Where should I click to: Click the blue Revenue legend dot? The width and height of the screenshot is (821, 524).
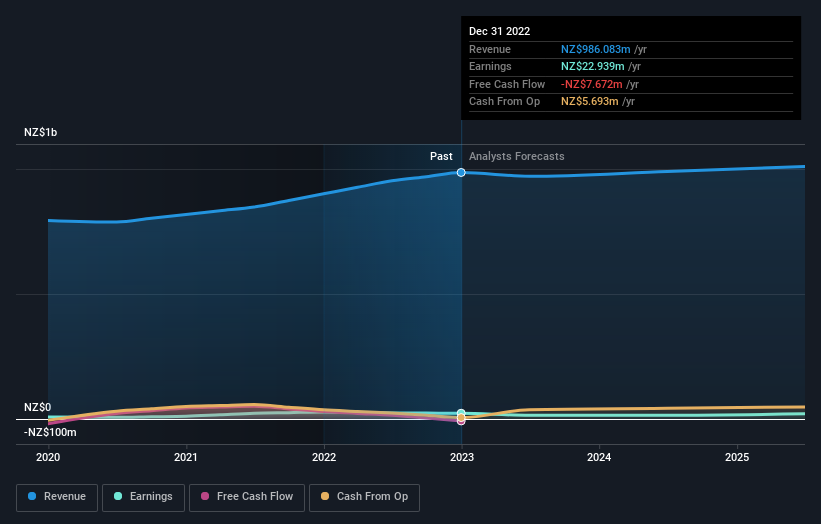click(x=32, y=496)
